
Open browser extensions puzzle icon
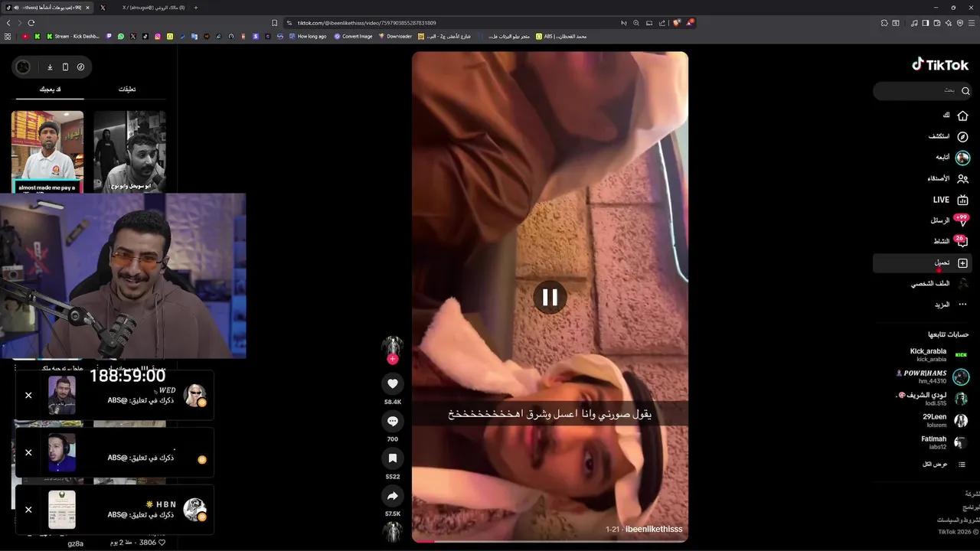pos(884,23)
